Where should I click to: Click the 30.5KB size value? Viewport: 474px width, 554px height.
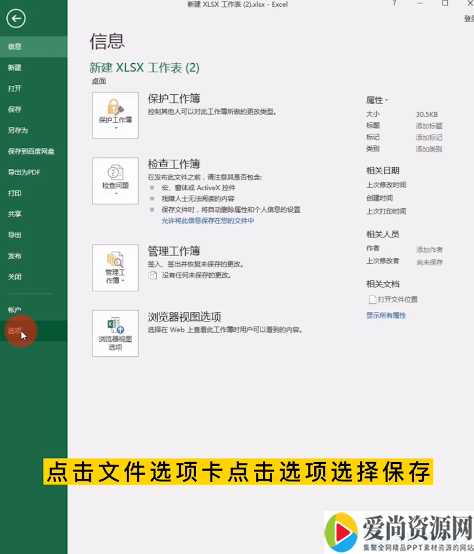tap(427, 114)
